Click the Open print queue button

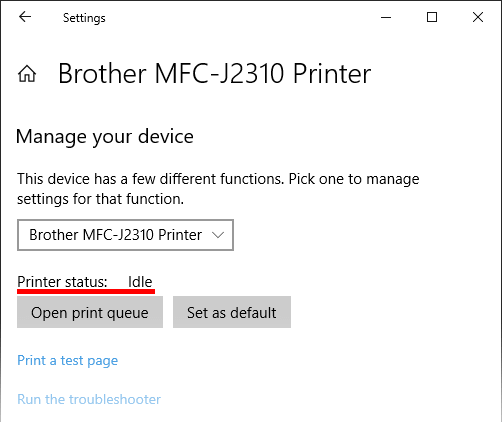point(90,312)
